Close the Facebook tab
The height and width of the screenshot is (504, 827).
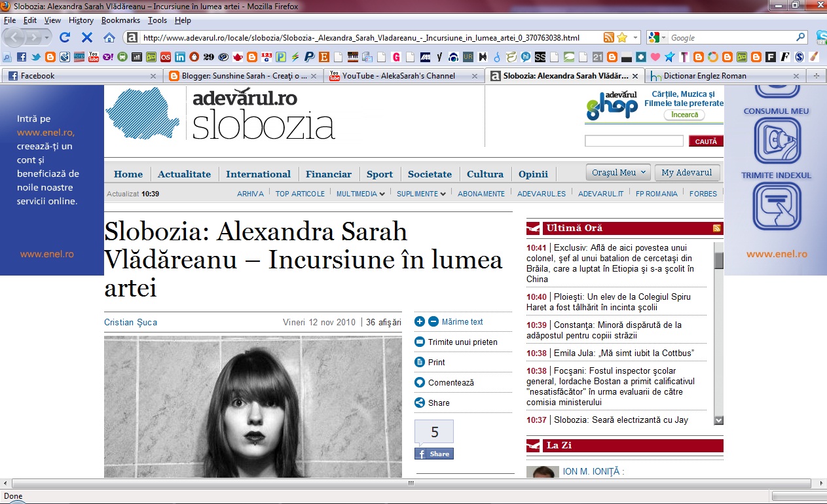point(153,76)
